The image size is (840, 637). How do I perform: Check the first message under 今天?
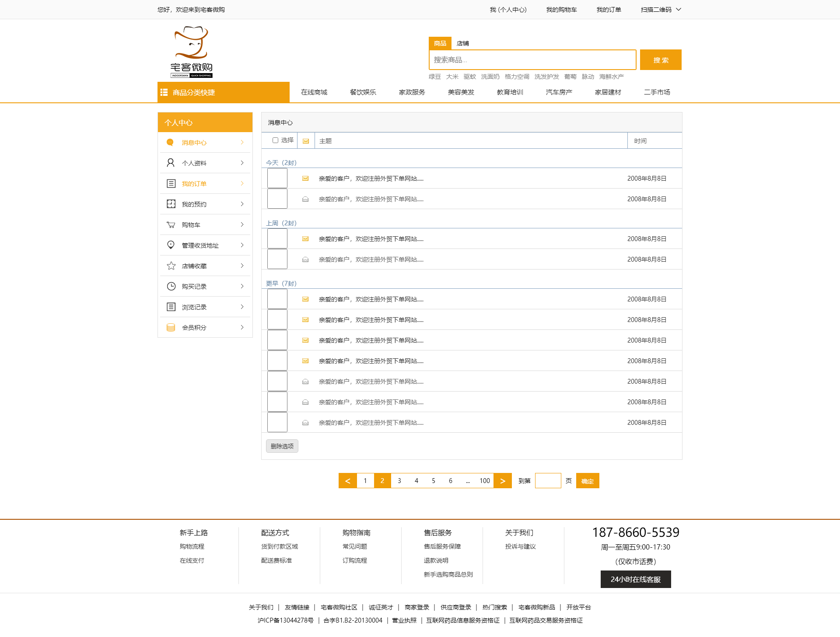(277, 178)
